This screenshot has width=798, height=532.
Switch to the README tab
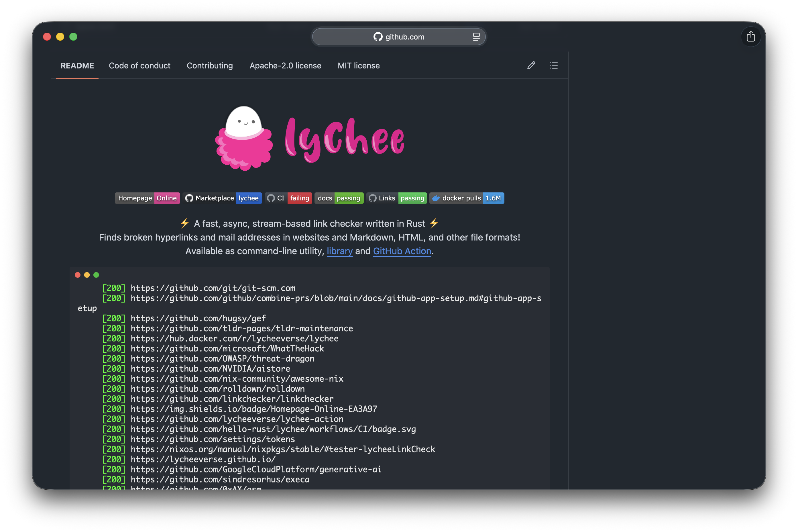click(77, 66)
